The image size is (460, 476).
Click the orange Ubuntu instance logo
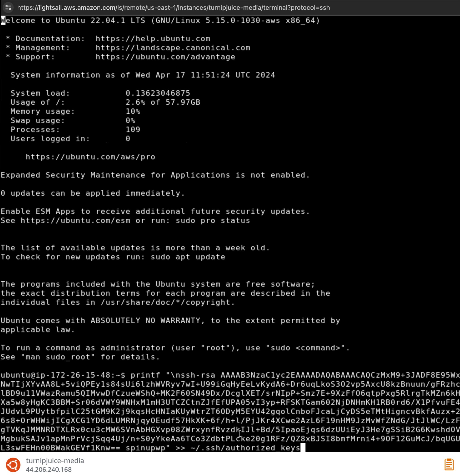(x=13, y=465)
